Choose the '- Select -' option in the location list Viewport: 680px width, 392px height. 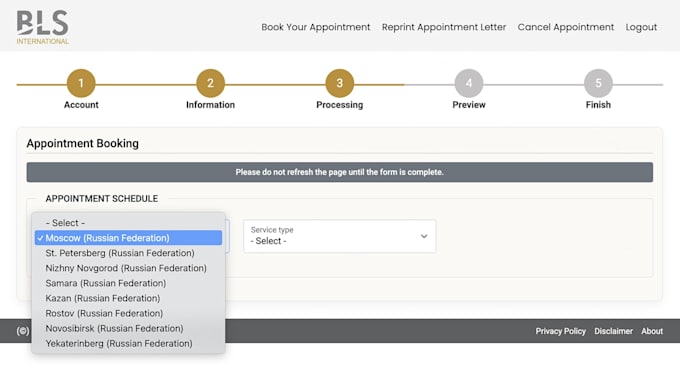pos(128,223)
